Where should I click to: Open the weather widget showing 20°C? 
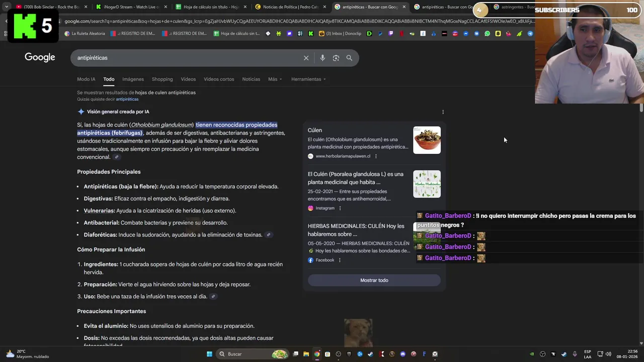[x=28, y=354]
